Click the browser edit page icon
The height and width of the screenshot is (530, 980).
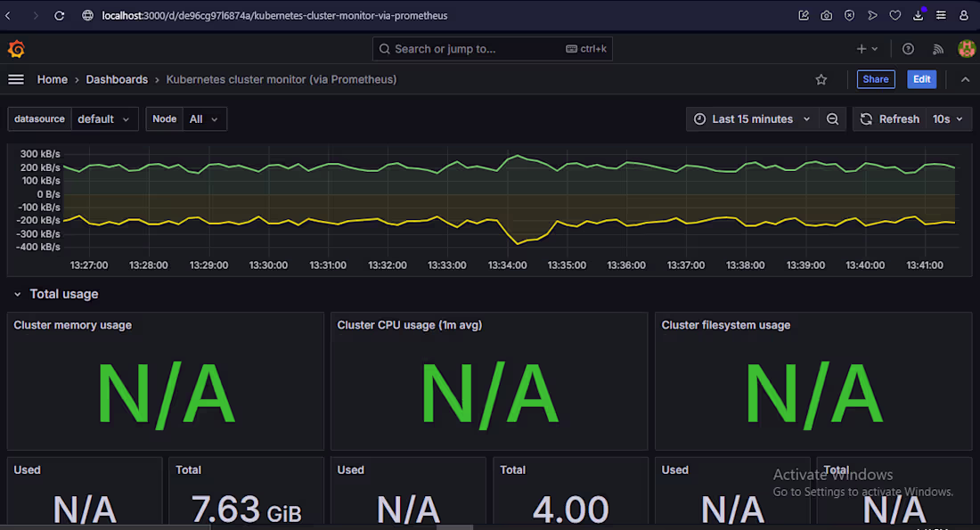[x=804, y=16]
